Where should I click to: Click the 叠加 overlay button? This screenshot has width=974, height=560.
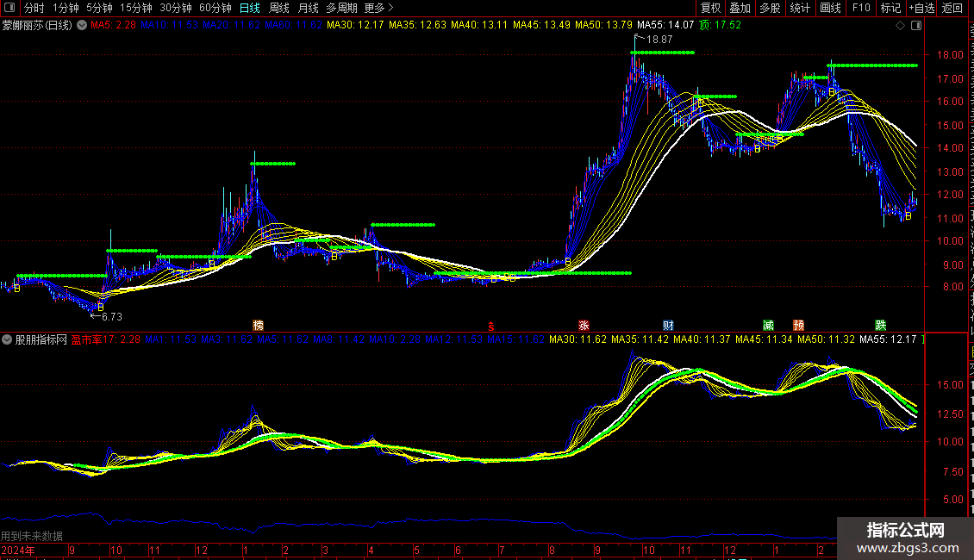pyautogui.click(x=740, y=8)
